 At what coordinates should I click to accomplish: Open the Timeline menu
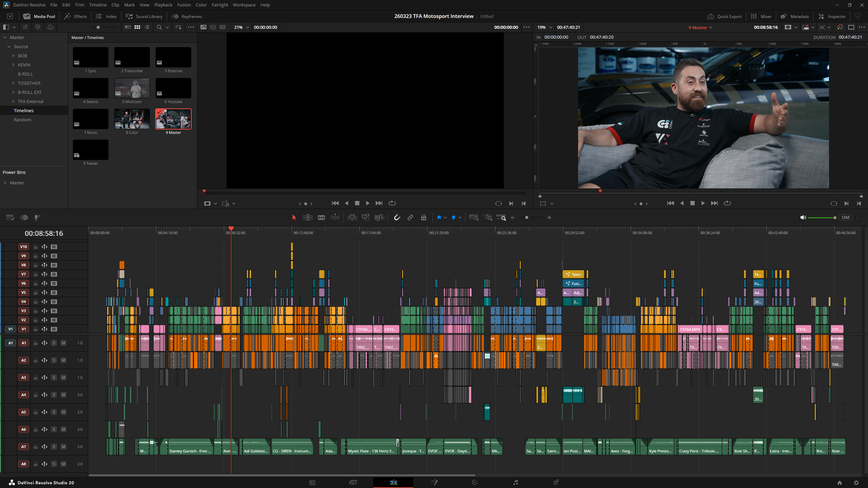[x=97, y=4]
